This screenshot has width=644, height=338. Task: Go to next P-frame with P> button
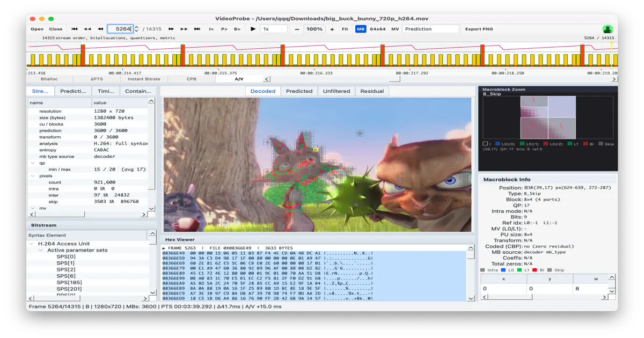click(x=224, y=29)
